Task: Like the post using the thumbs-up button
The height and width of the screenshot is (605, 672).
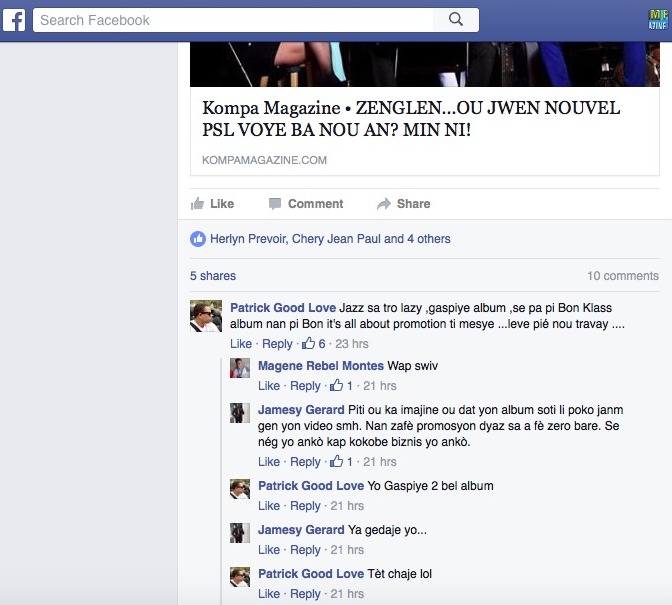Action: tap(213, 204)
